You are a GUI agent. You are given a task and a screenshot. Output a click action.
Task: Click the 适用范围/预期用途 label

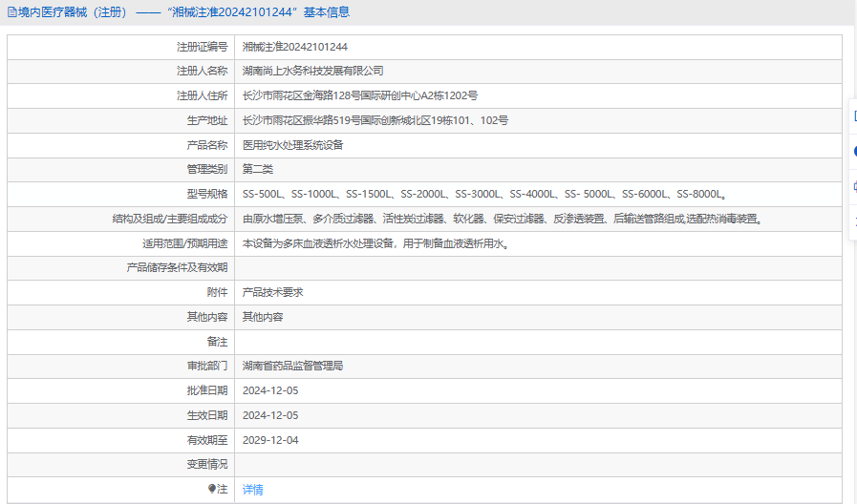(x=185, y=243)
